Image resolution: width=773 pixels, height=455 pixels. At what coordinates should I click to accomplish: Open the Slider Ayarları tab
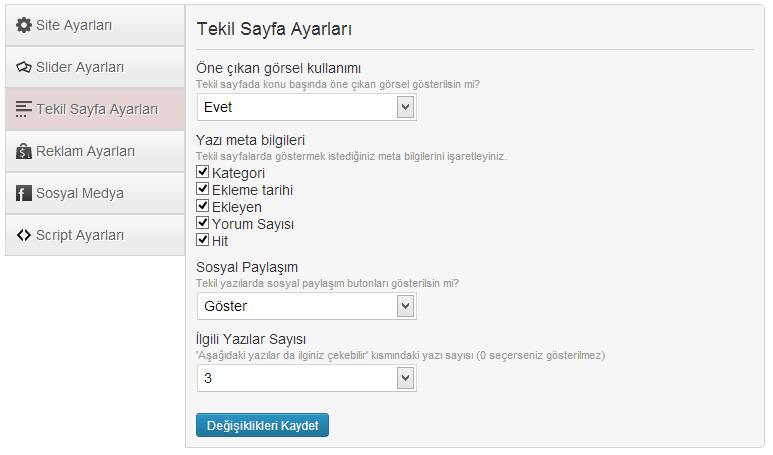[95, 68]
